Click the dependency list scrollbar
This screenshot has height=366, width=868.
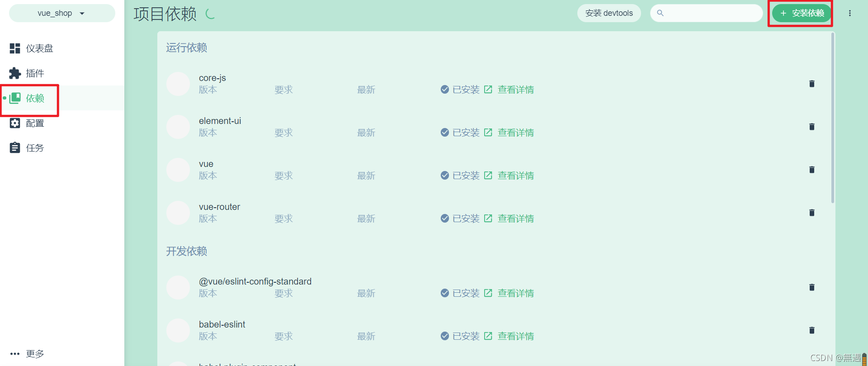pos(833,118)
